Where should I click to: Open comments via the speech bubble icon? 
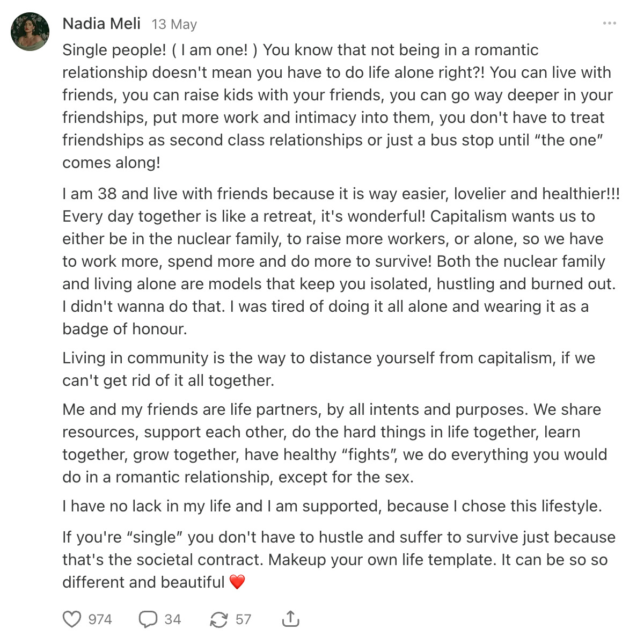(148, 619)
